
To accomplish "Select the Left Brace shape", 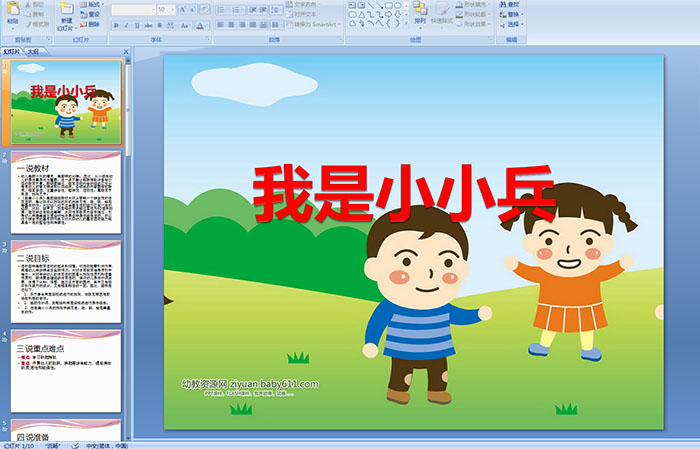I will (x=388, y=24).
